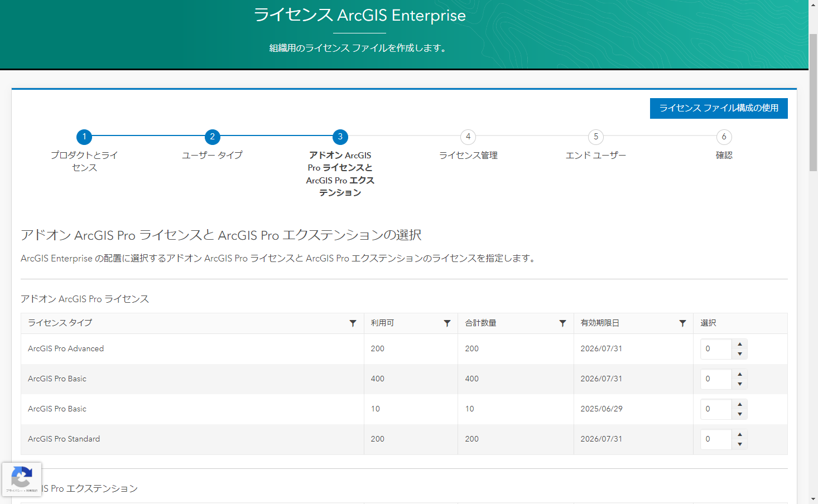Click アドオン ArcGIS Pro ライセンス section heading

pos(85,299)
